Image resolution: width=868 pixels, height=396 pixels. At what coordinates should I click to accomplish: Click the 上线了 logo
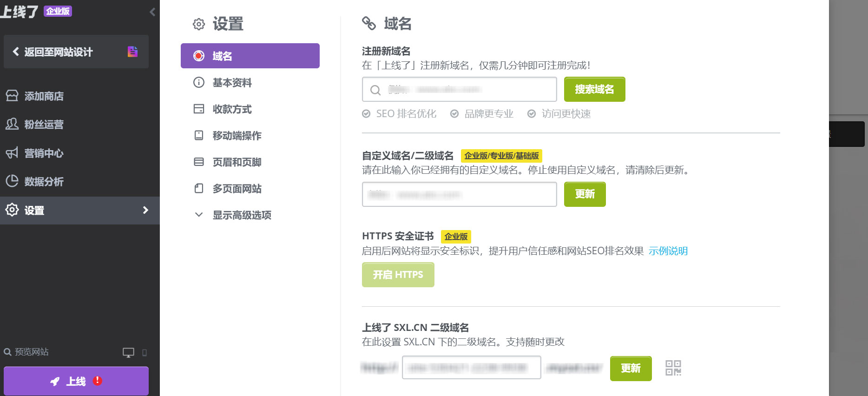tap(20, 12)
